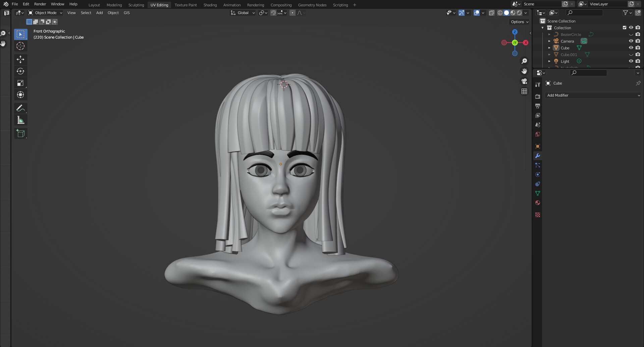Open the Transform Orientation Global dropdown
This screenshot has width=644, height=347.
pyautogui.click(x=242, y=13)
